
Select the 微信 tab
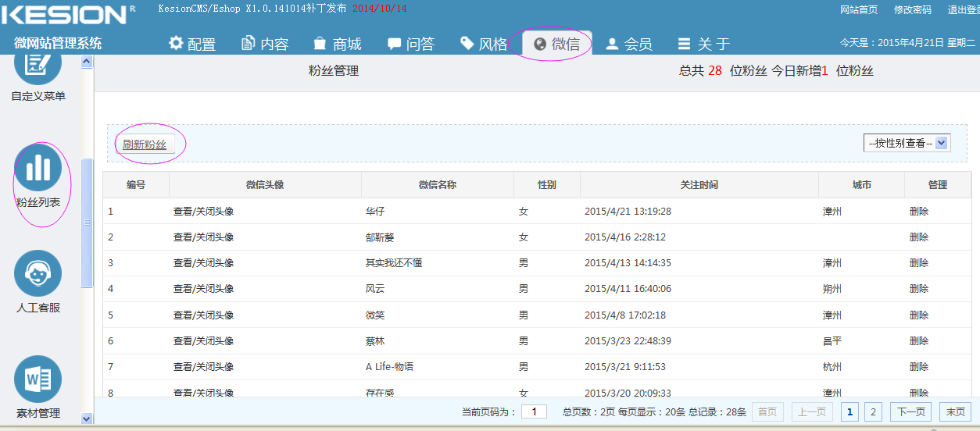pos(556,44)
